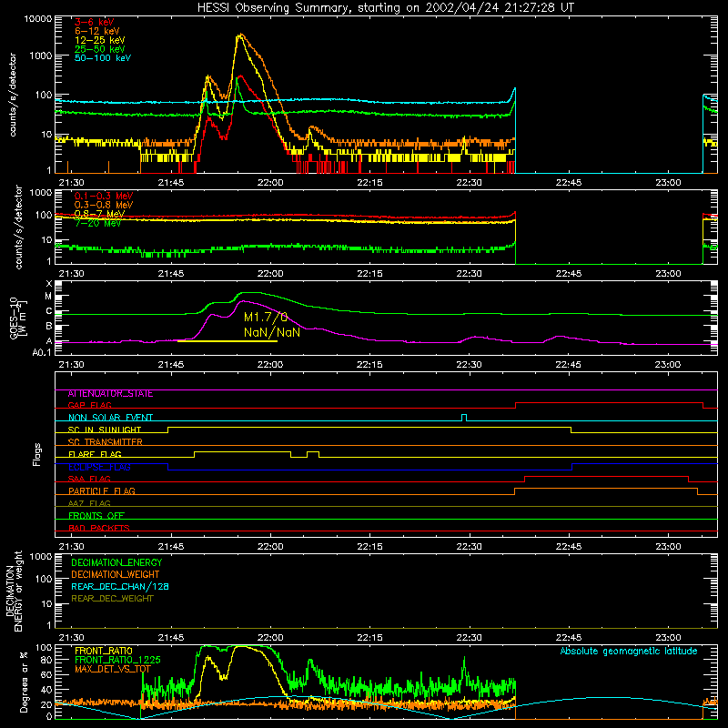The height and width of the screenshot is (728, 728).
Task: Select the 'PARTICLE_FLAG' flag label
Action: click(x=102, y=491)
